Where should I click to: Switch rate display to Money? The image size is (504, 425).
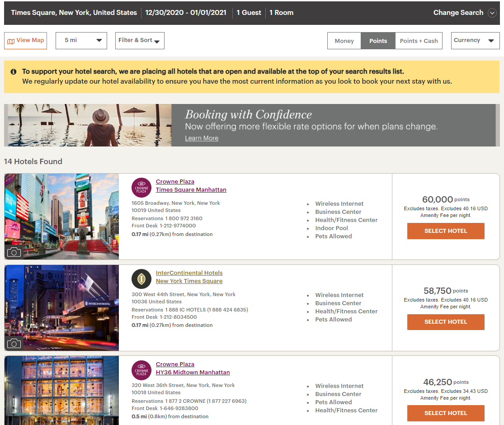pos(344,41)
